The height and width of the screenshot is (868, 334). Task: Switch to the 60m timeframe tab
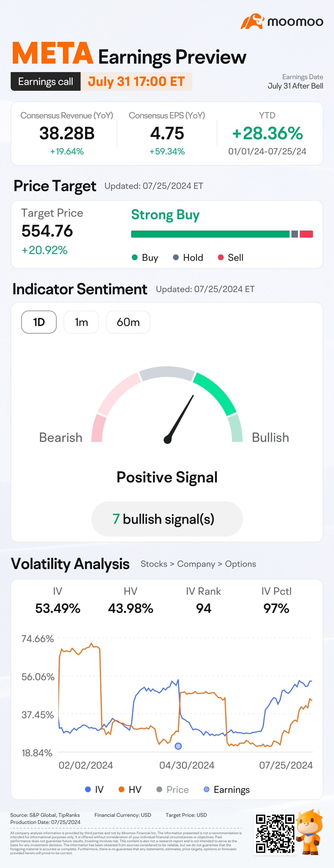coord(128,322)
